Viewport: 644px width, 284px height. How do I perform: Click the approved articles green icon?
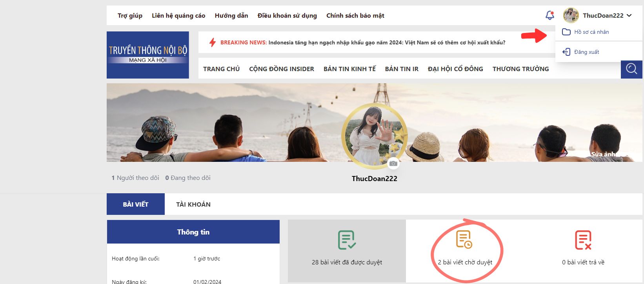click(347, 240)
